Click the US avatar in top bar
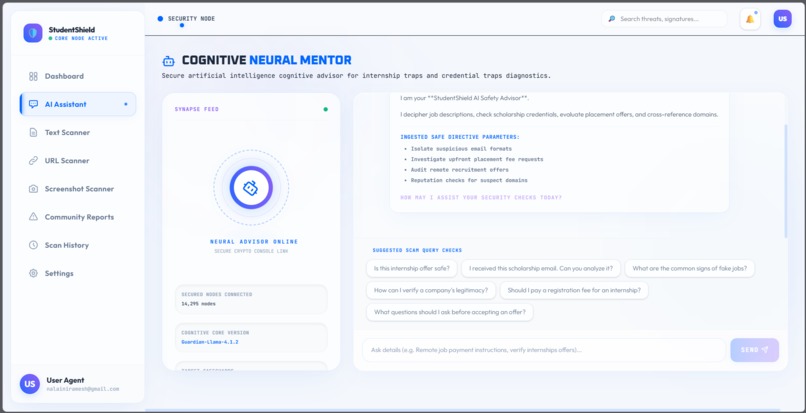Viewport: 806px width, 413px height. coord(782,19)
